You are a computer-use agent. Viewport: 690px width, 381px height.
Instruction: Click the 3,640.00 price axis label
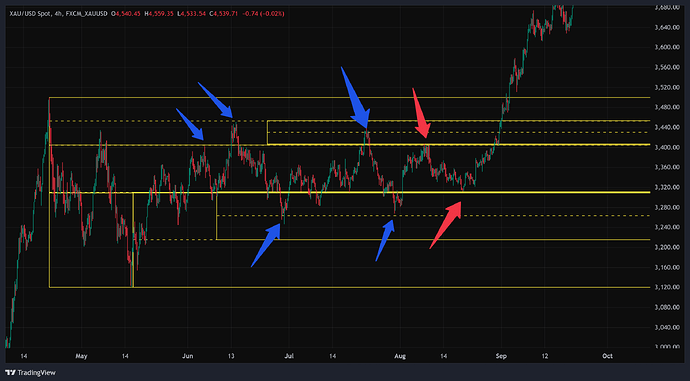668,27
